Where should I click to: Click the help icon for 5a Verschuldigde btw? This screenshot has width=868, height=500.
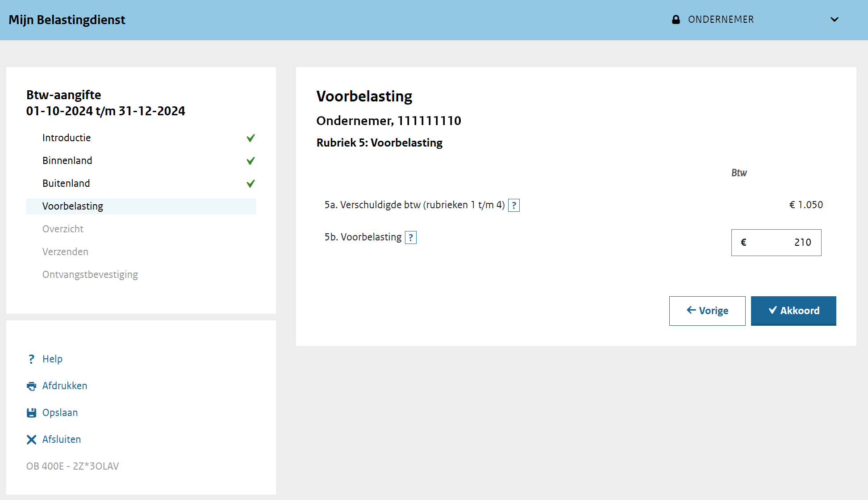[514, 205]
